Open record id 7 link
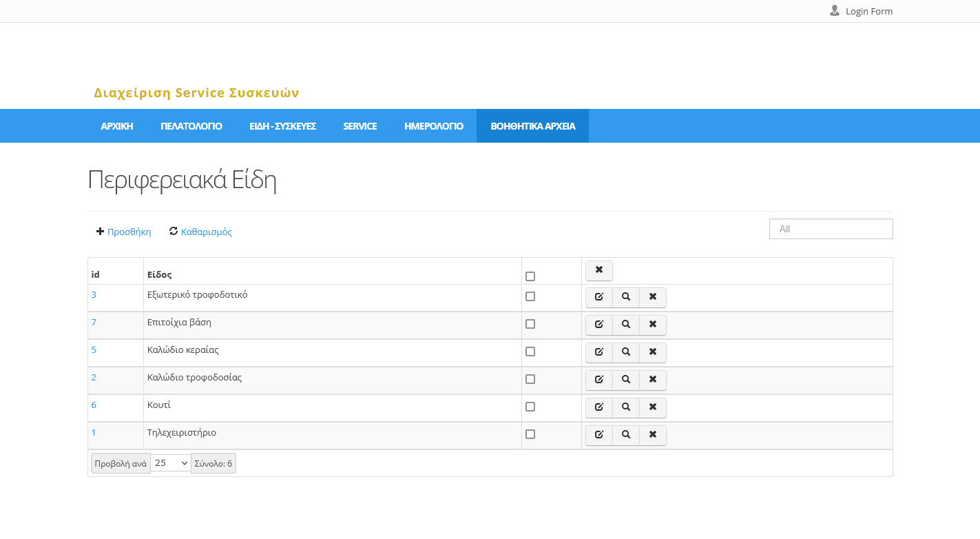980x539 pixels. (94, 322)
